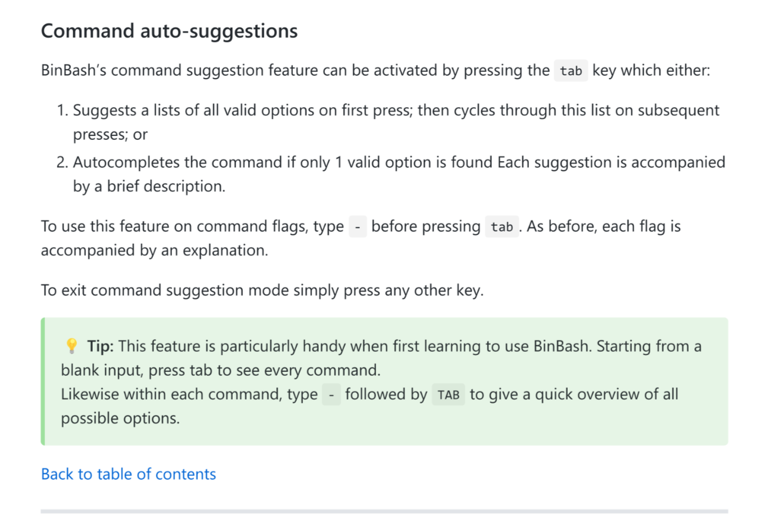Viewport: 769px width, 532px height.
Task: Click 'accompanied by an explanation' text
Action: [x=154, y=251]
